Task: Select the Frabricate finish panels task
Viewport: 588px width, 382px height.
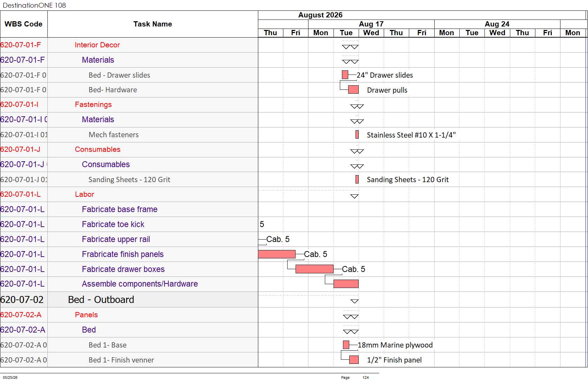Action: click(x=123, y=254)
